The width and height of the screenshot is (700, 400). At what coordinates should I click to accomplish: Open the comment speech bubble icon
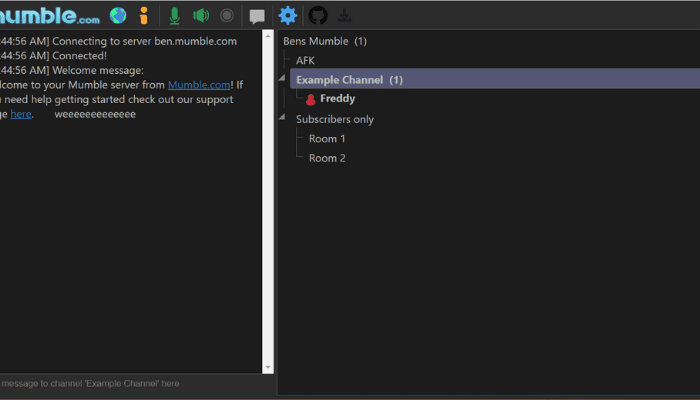[x=257, y=17]
